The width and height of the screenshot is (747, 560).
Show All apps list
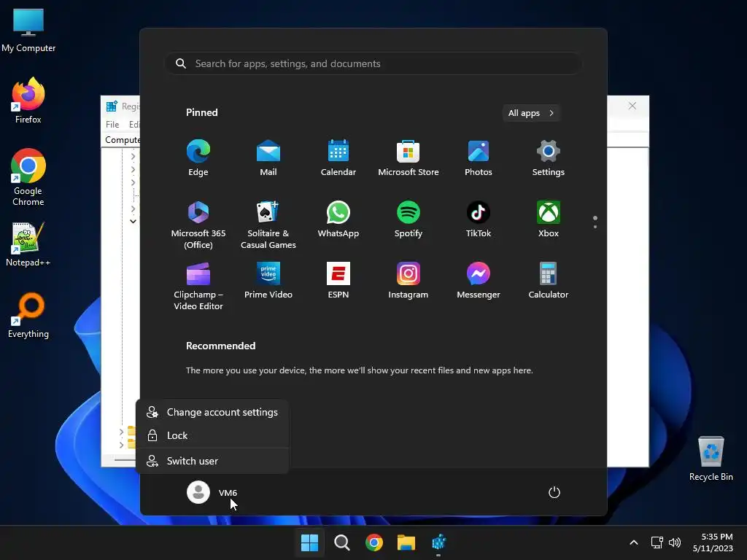click(x=531, y=113)
